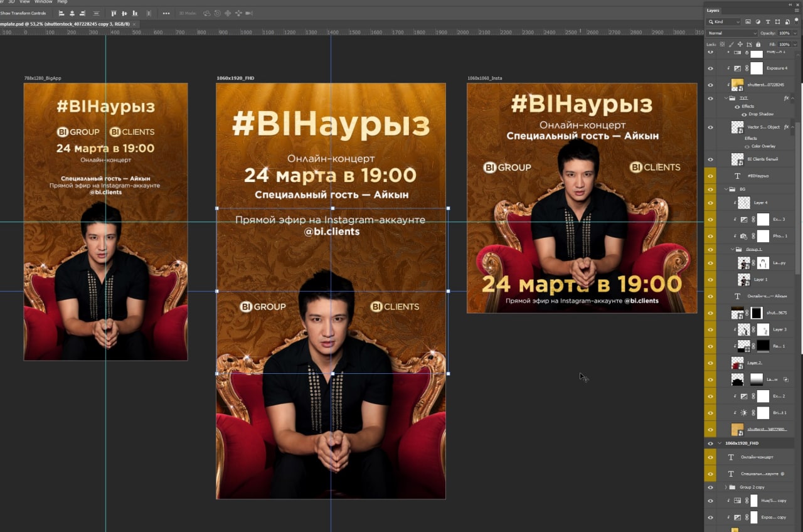Click the 3D rotate mode icon
Viewport: 803px width, 532px height.
pos(206,13)
